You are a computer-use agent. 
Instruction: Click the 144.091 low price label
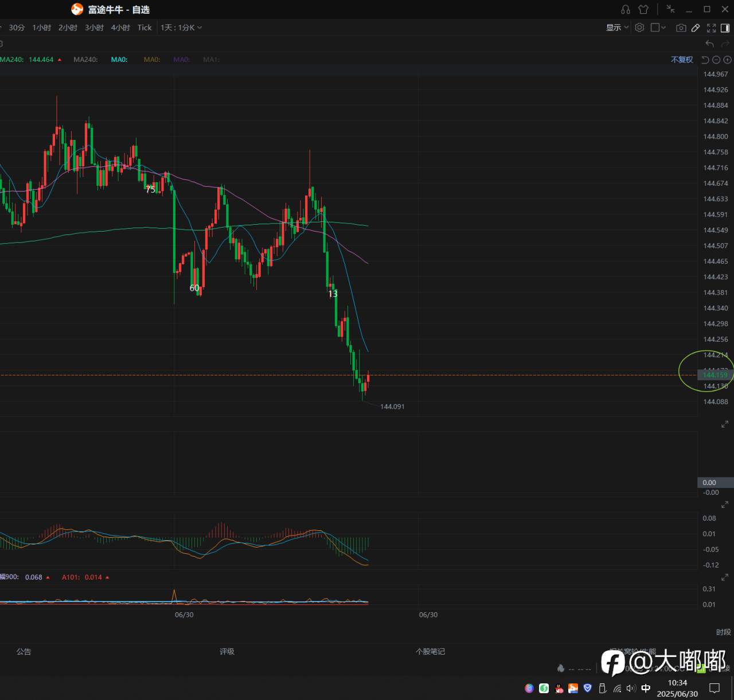coord(392,406)
